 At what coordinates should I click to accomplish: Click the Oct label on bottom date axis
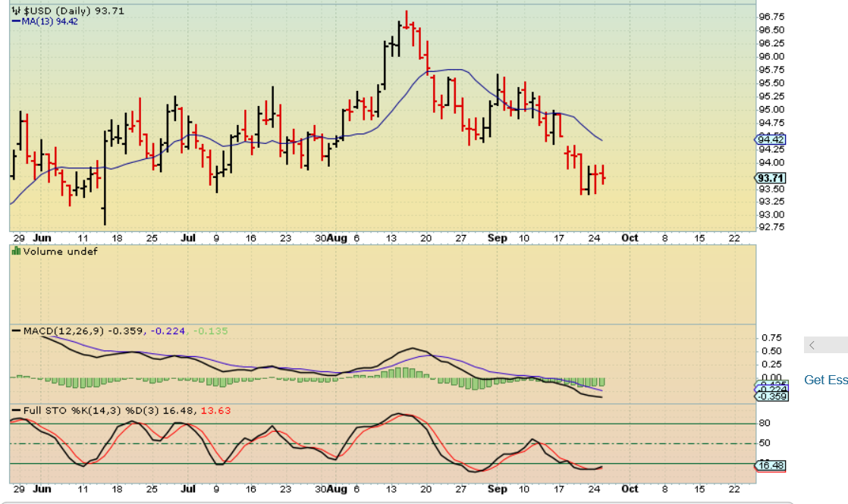point(630,489)
